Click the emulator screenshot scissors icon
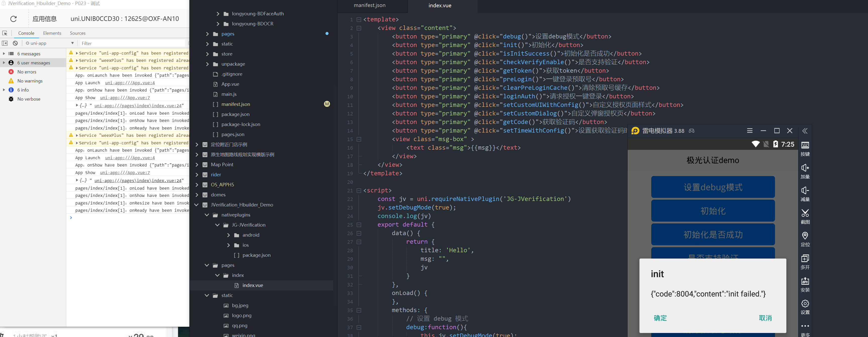Image resolution: width=868 pixels, height=337 pixels. (x=805, y=213)
